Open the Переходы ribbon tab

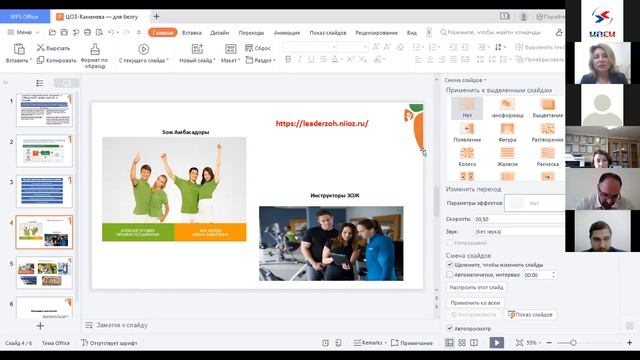[251, 33]
